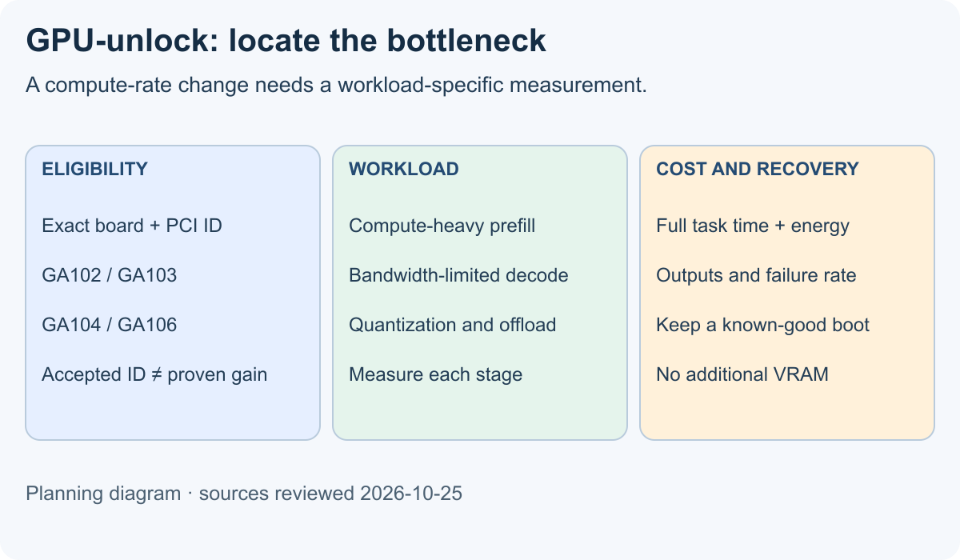Click 'Measure each stage' text
The image size is (960, 560).
click(436, 374)
